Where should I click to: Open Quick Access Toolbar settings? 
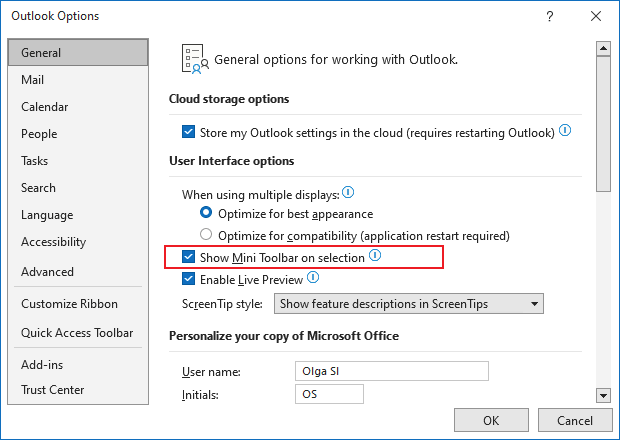[x=78, y=333]
